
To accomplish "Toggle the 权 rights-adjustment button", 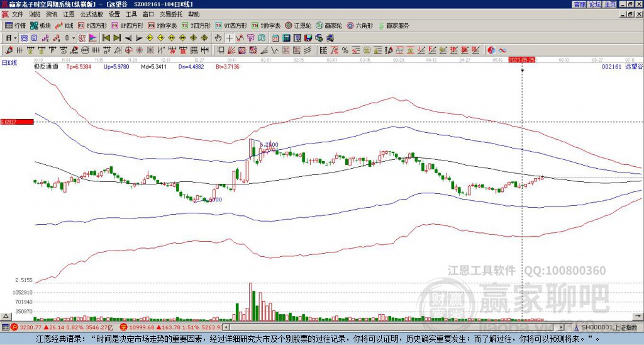I will [x=82, y=38].
